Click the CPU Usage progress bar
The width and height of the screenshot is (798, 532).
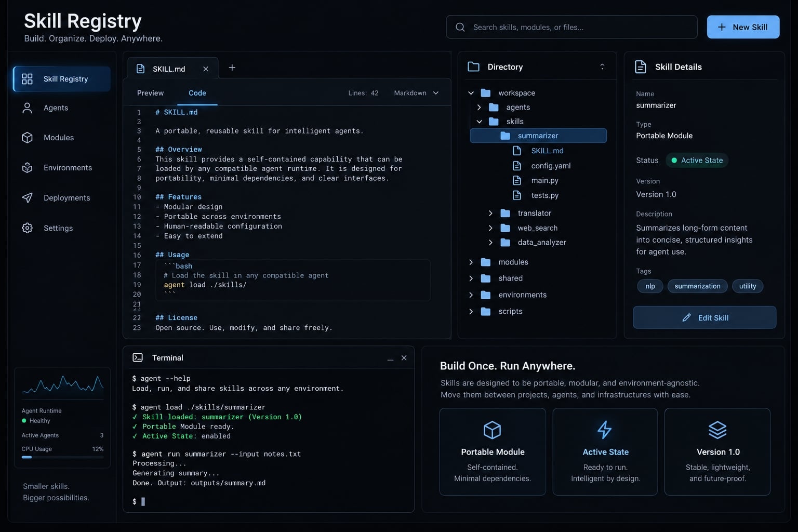(x=62, y=457)
